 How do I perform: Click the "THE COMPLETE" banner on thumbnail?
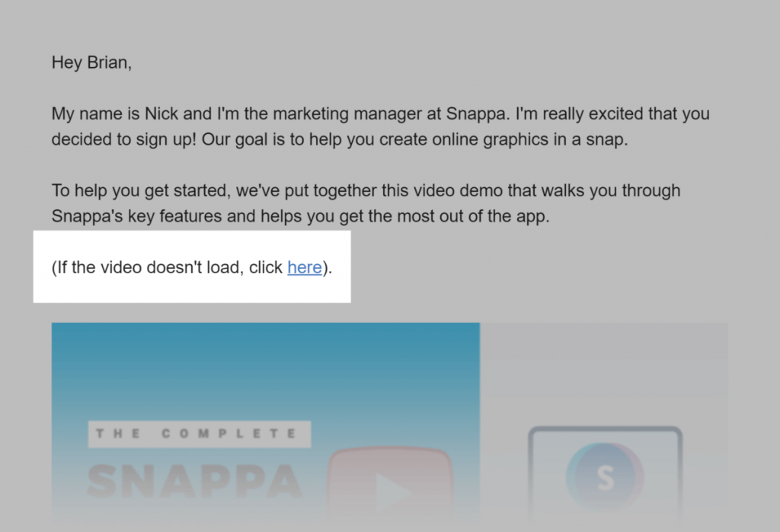pyautogui.click(x=200, y=434)
